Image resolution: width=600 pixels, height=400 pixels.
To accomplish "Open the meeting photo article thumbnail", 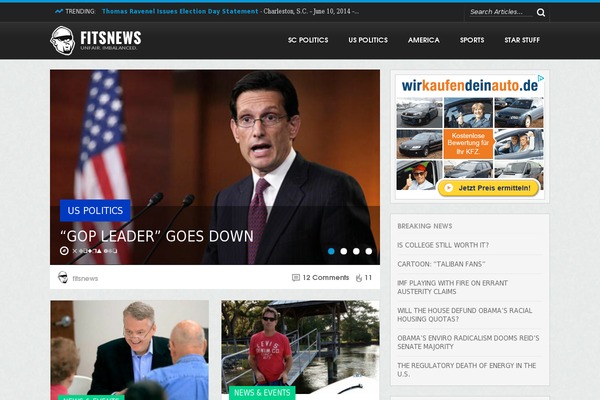I will (129, 350).
